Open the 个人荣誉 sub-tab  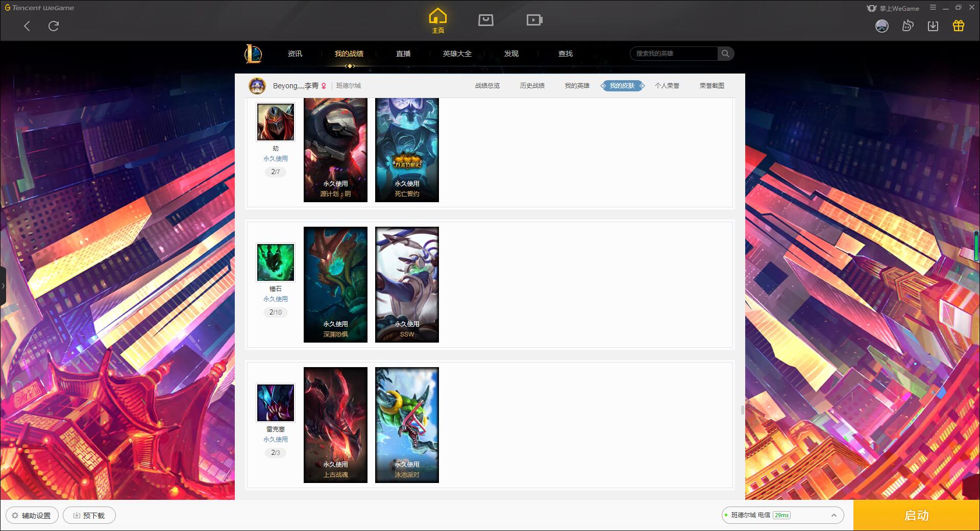point(667,86)
